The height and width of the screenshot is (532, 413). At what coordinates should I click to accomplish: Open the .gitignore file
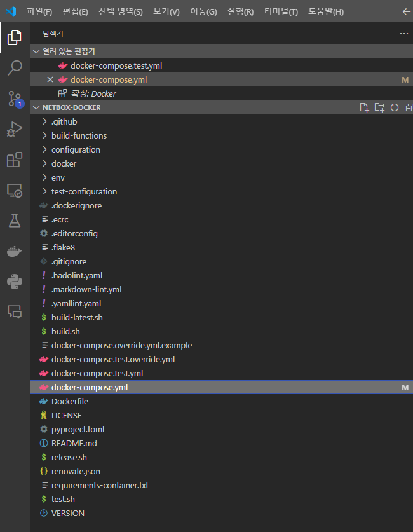click(221, 262)
